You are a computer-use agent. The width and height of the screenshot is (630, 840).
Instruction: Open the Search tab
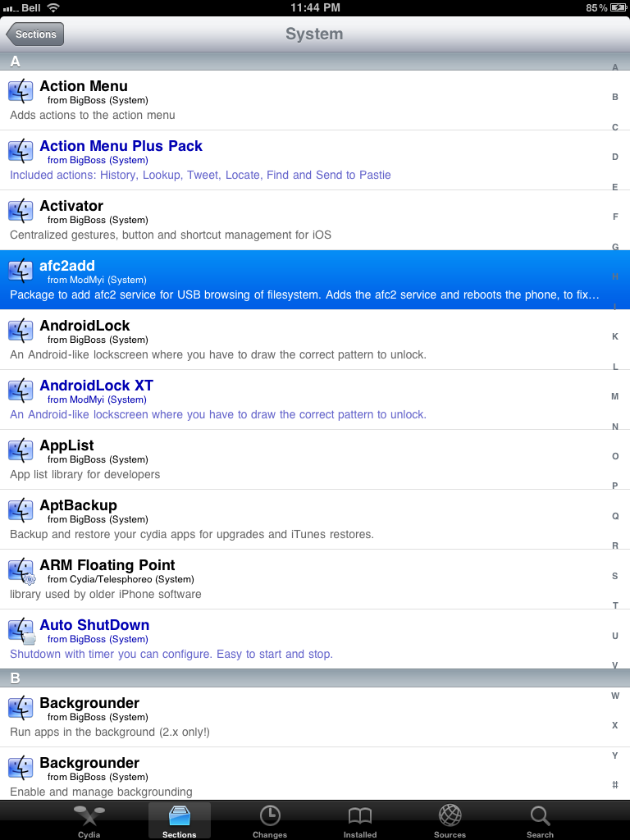(x=540, y=820)
